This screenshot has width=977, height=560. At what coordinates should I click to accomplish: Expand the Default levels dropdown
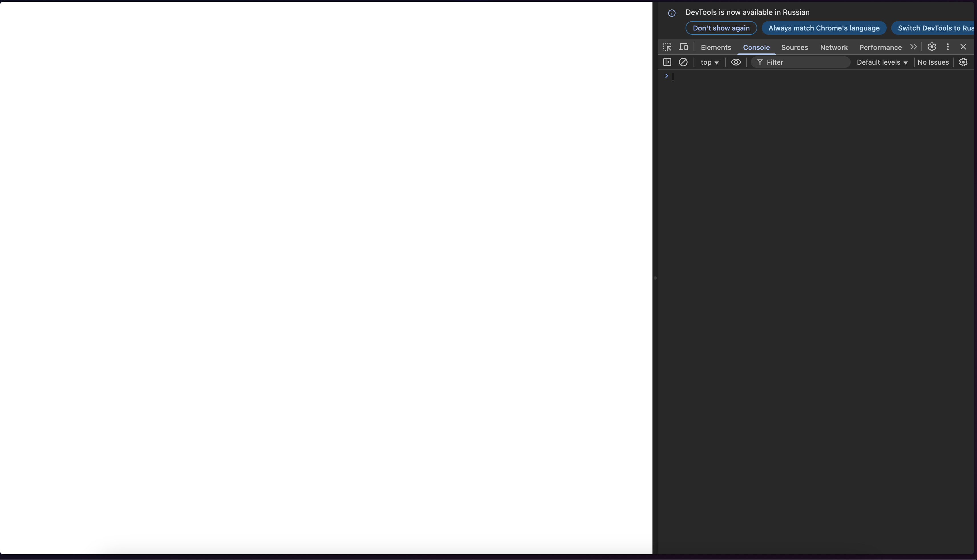[882, 62]
